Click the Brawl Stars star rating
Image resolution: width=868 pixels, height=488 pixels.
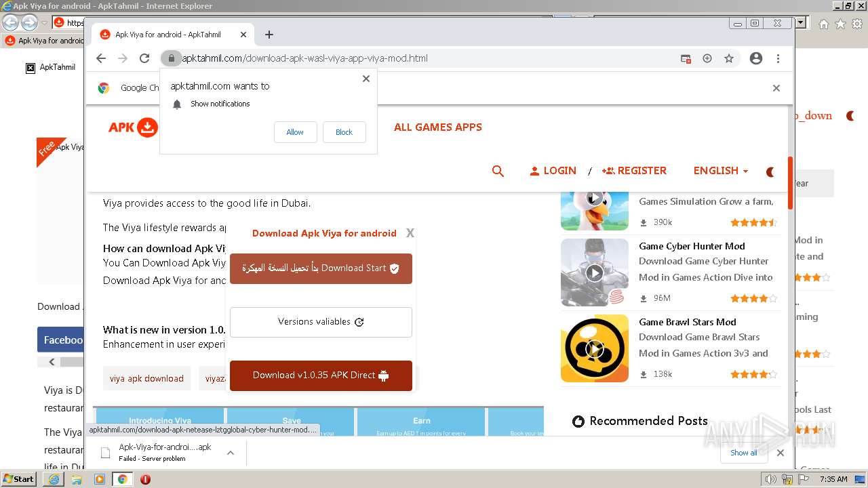coord(753,374)
